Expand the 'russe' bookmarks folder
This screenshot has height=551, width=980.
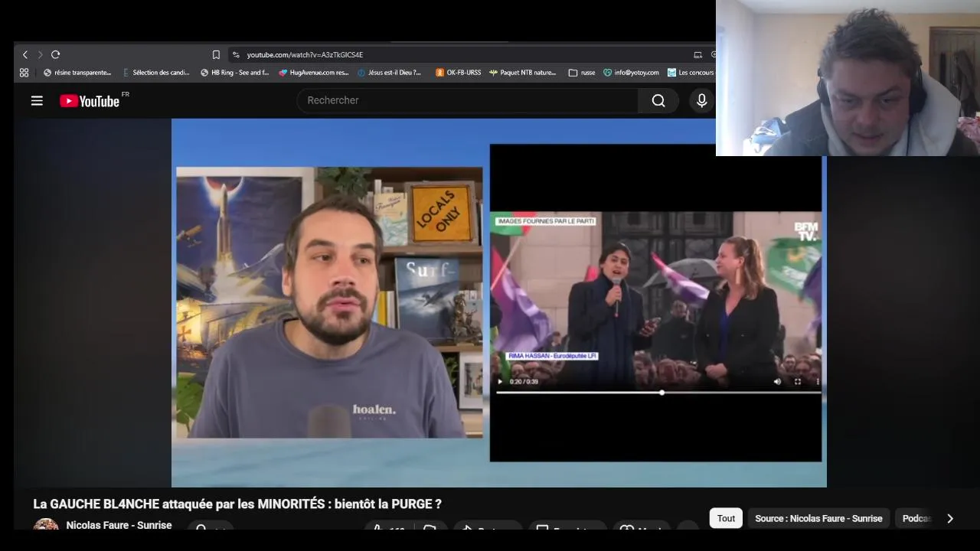tap(582, 73)
